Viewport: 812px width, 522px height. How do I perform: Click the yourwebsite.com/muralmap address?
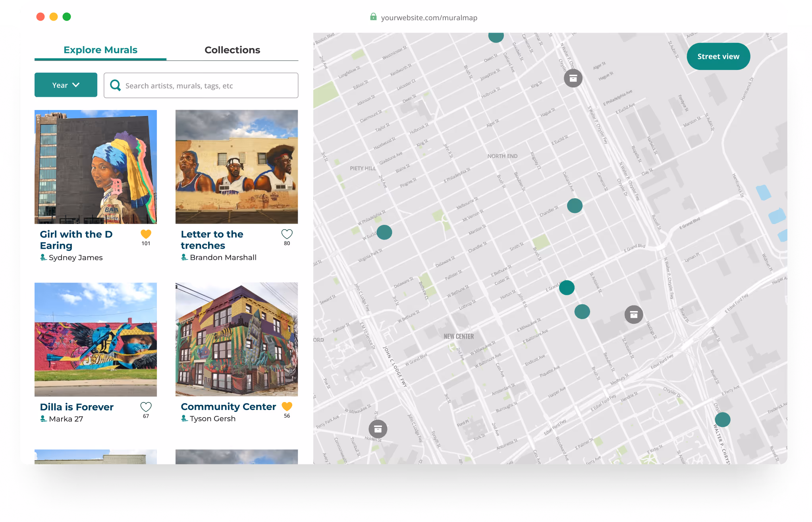point(429,18)
